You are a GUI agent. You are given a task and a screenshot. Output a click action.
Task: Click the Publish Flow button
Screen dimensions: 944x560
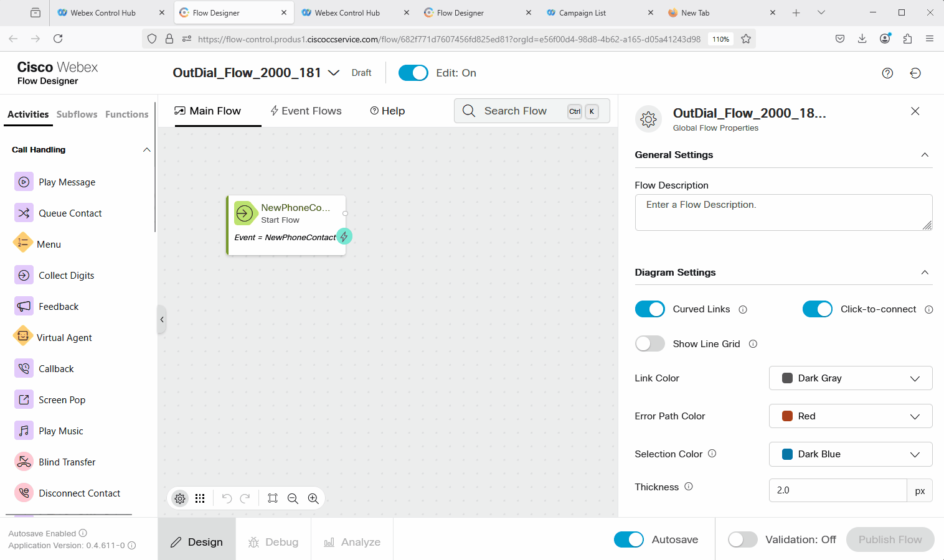(890, 539)
